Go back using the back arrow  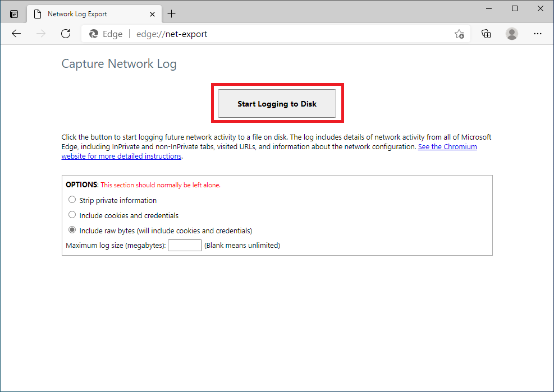(16, 34)
